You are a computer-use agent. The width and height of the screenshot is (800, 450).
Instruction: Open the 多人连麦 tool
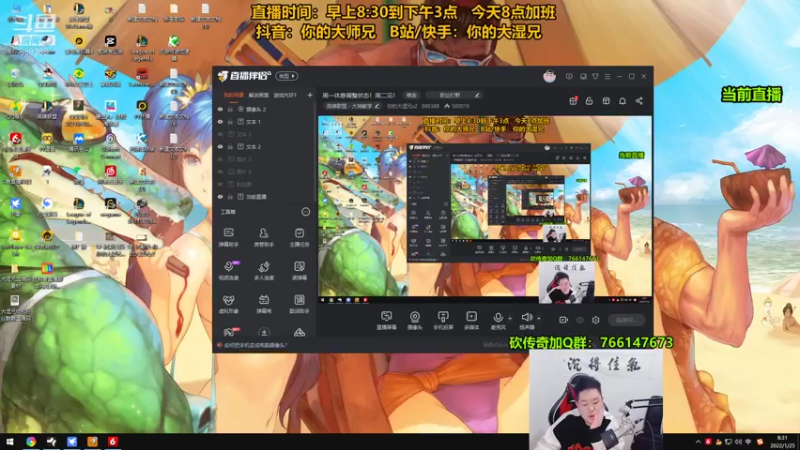coord(264,270)
